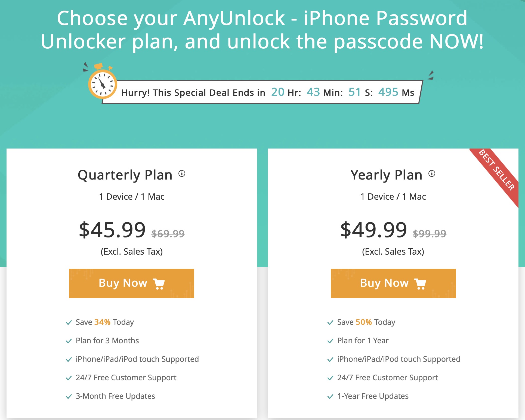Click the $49.99 yearly price

373,230
